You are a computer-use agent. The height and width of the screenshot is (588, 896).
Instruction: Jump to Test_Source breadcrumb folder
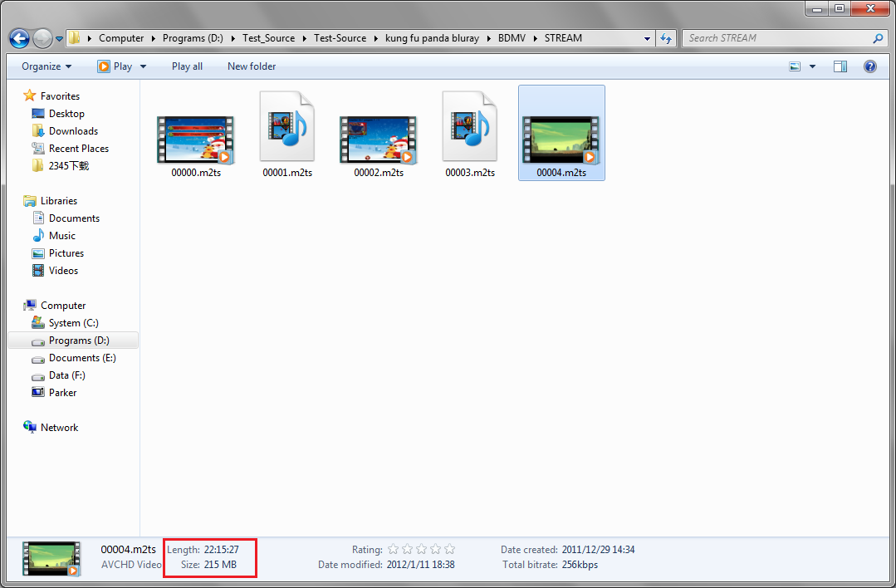click(268, 38)
